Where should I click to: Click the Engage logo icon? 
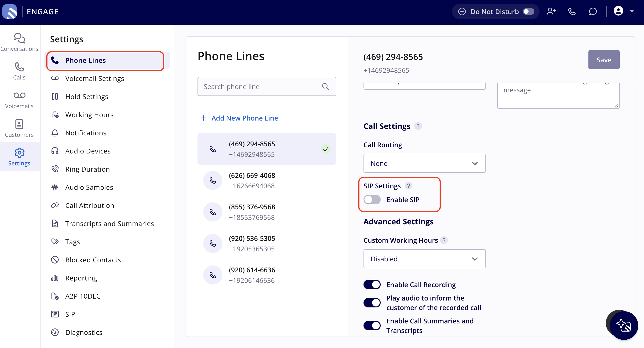10,11
